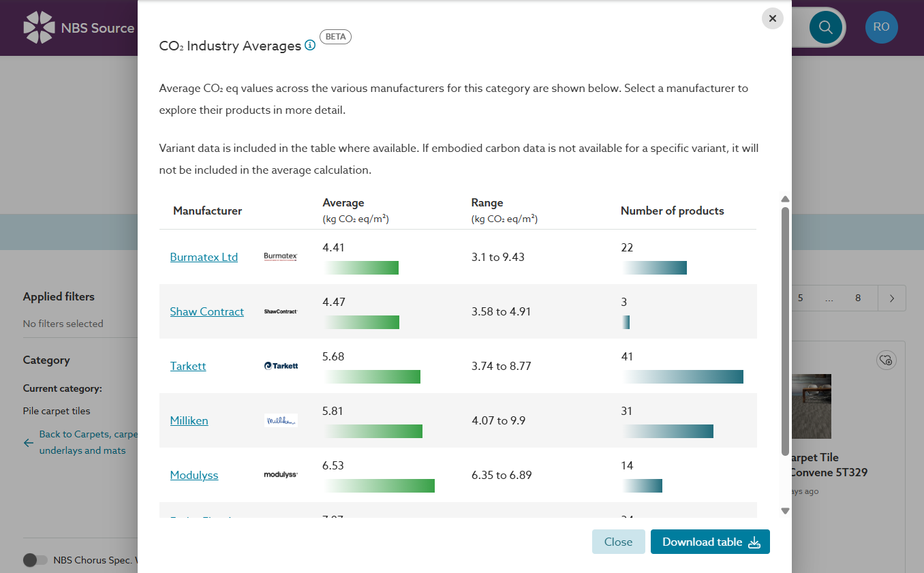Open the Shaw Contract manufacturer link
The height and width of the screenshot is (573, 924).
pyautogui.click(x=206, y=311)
